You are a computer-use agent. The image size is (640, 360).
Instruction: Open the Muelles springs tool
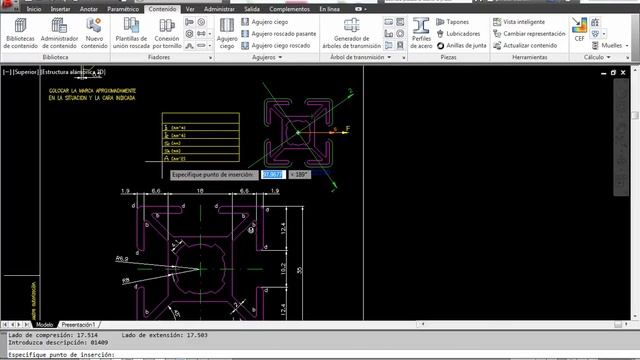[607, 46]
